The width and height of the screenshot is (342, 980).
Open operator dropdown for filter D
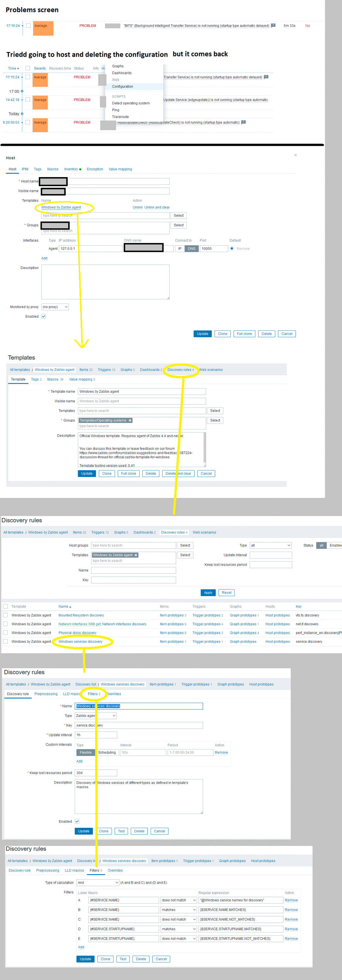point(179,929)
